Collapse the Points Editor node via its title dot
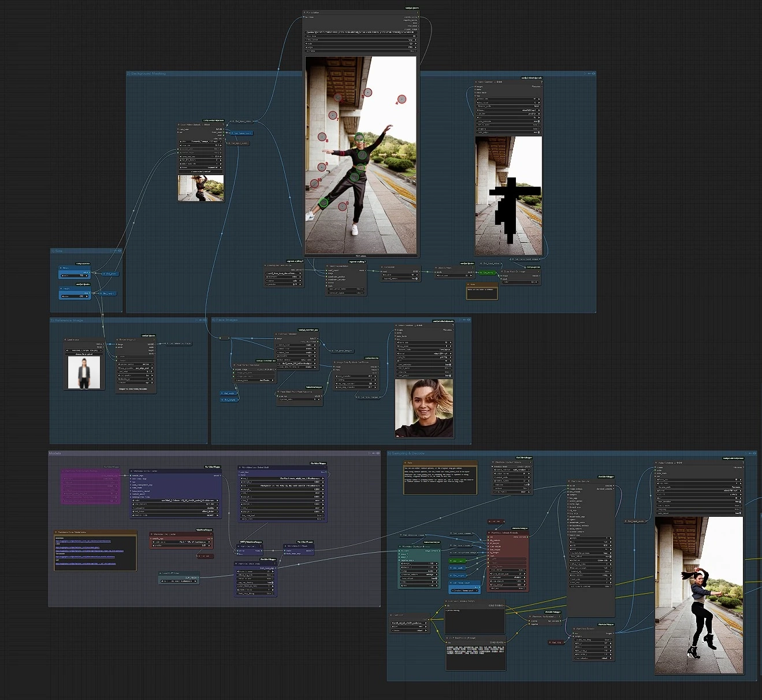This screenshot has width=762, height=700. [x=304, y=12]
